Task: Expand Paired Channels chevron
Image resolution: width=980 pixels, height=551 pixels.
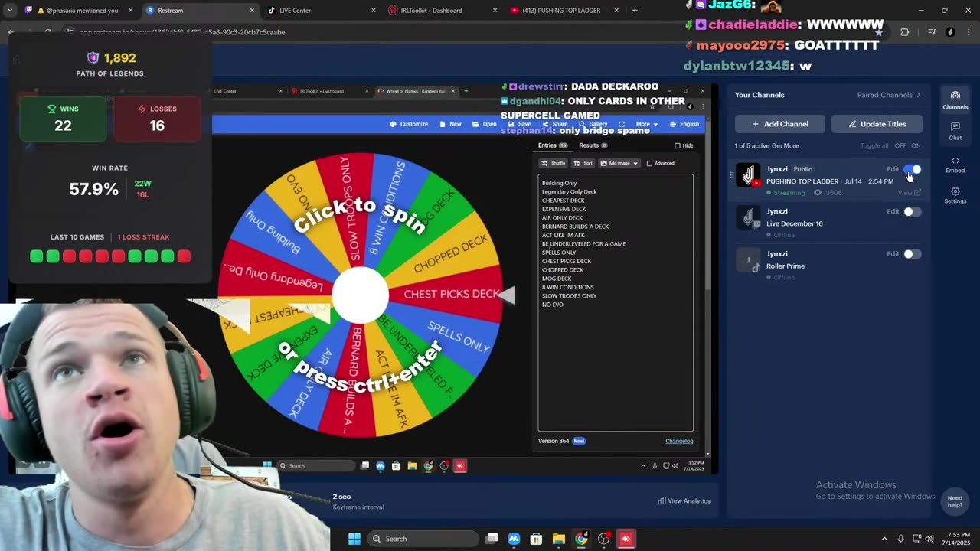Action: pyautogui.click(x=919, y=95)
